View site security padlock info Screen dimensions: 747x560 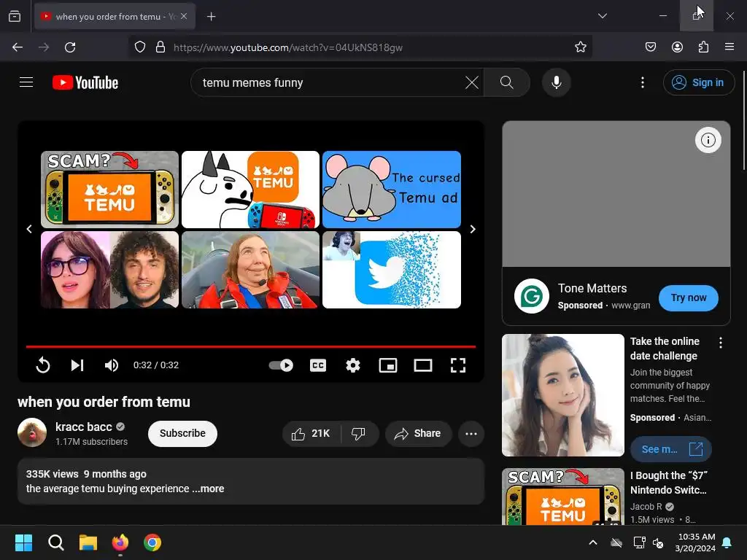click(160, 47)
